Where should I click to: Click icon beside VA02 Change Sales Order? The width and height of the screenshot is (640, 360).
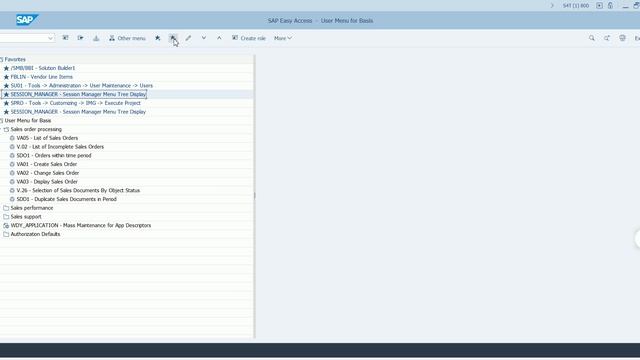[x=12, y=173]
